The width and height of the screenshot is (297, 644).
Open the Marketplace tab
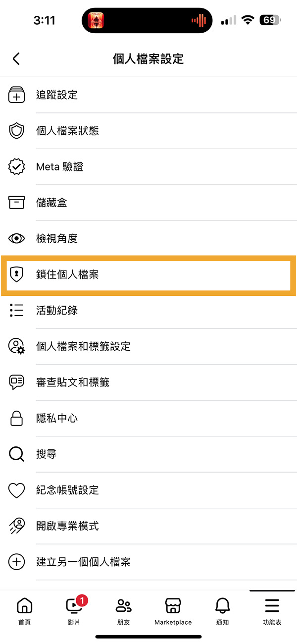point(173,611)
